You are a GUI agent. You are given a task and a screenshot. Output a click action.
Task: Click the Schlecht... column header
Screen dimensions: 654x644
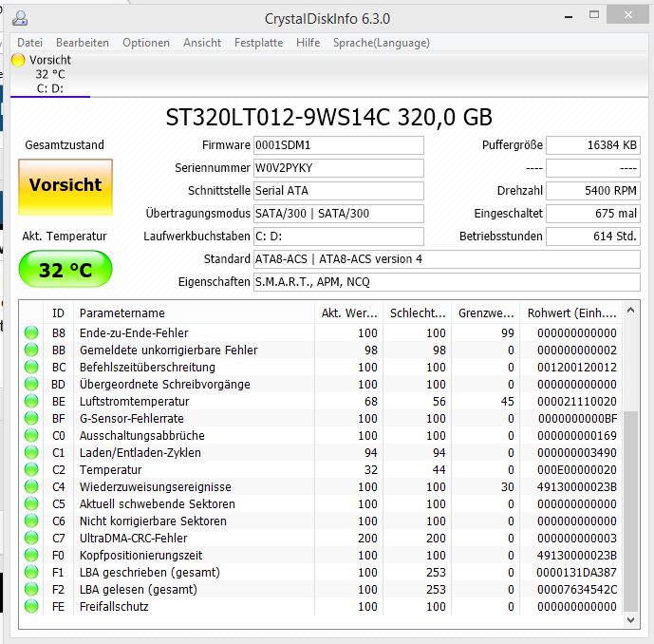(417, 313)
